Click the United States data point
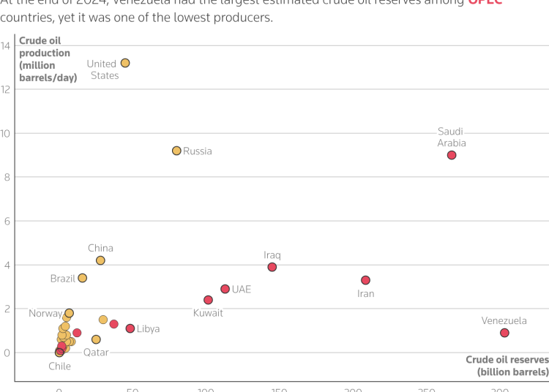549x392 pixels. click(x=125, y=64)
